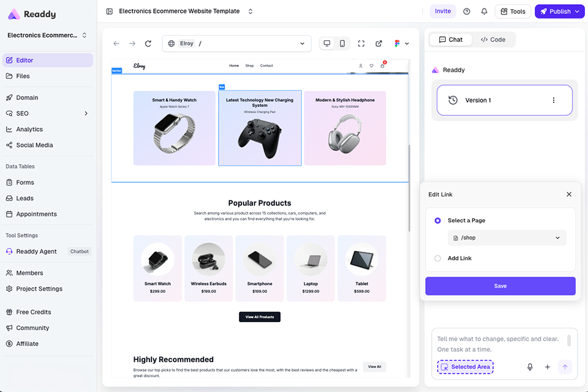Click the Wireless Earbuds product card

click(208, 268)
